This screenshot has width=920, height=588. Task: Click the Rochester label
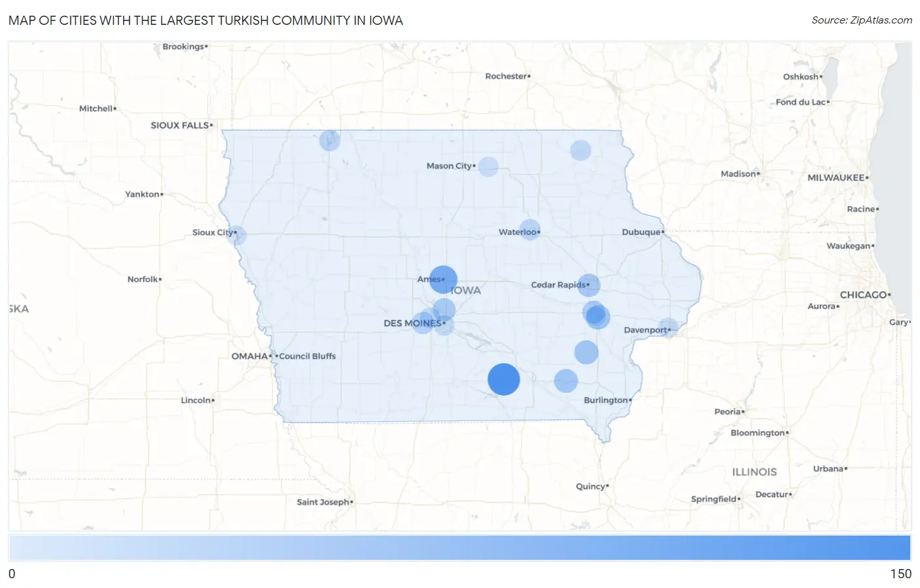[506, 77]
